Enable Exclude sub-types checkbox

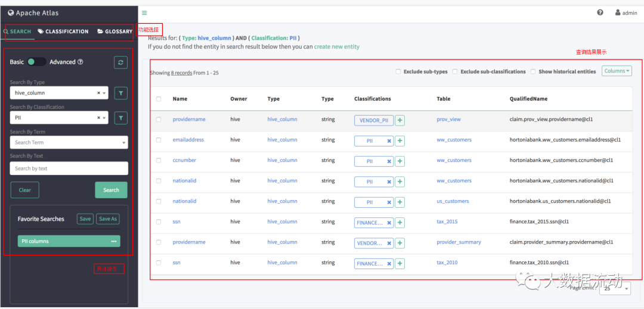398,71
